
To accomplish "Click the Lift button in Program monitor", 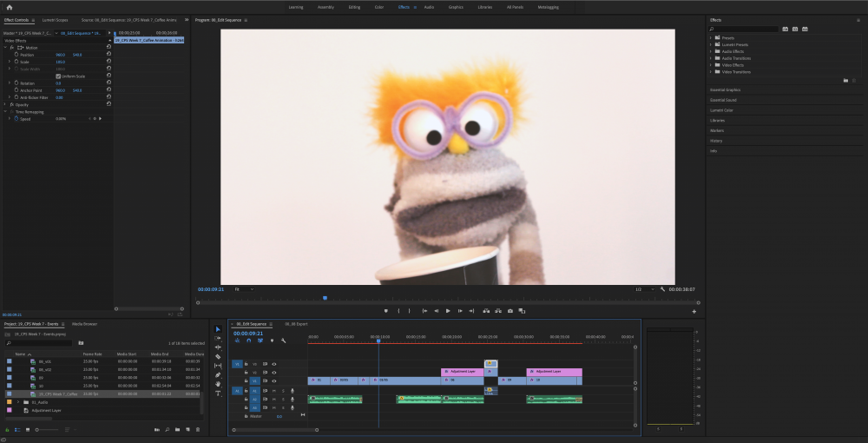I will coord(486,311).
